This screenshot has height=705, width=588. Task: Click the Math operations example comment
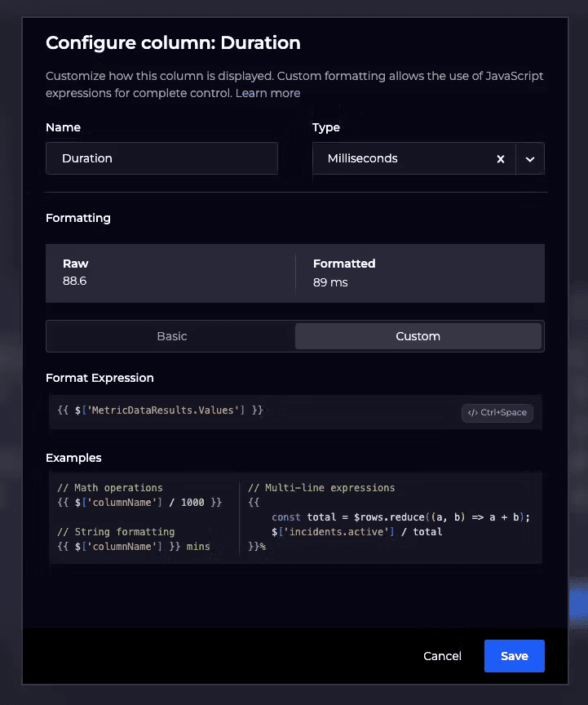pyautogui.click(x=110, y=488)
